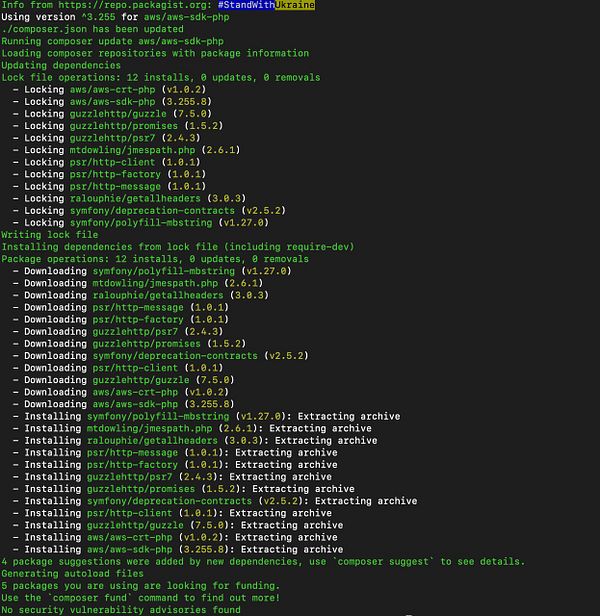The width and height of the screenshot is (600, 616).
Task: Click "Downloading guzzlehttp/promises (1.5.2)" line
Action: coord(129,344)
